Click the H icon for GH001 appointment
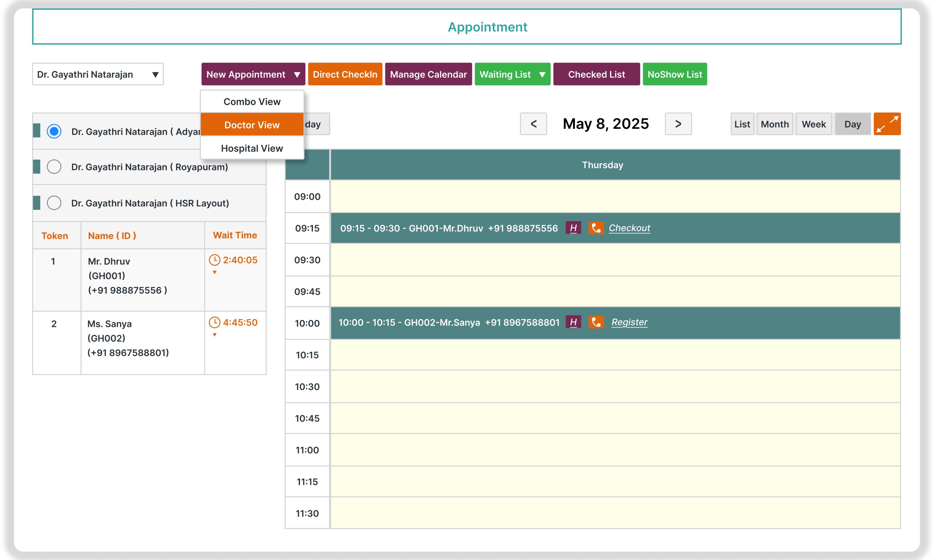This screenshot has width=934, height=560. (573, 228)
